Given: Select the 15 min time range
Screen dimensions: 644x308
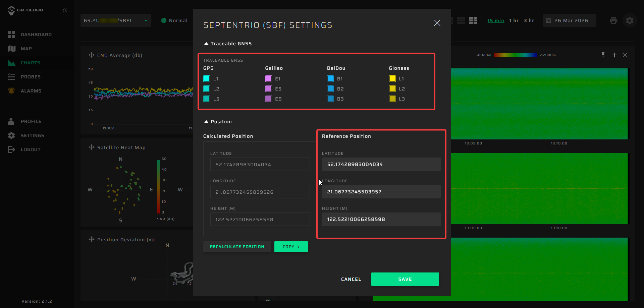Looking at the screenshot, I should [x=496, y=20].
